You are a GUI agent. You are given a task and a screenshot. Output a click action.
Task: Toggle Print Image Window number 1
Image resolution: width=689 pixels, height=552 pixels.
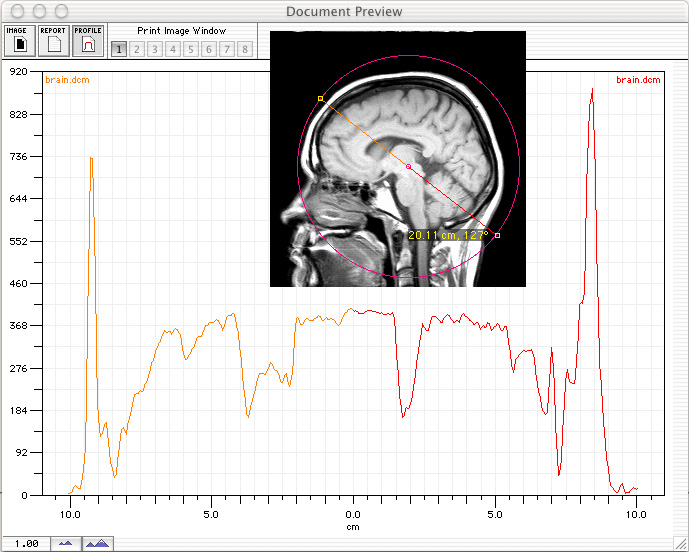[119, 49]
